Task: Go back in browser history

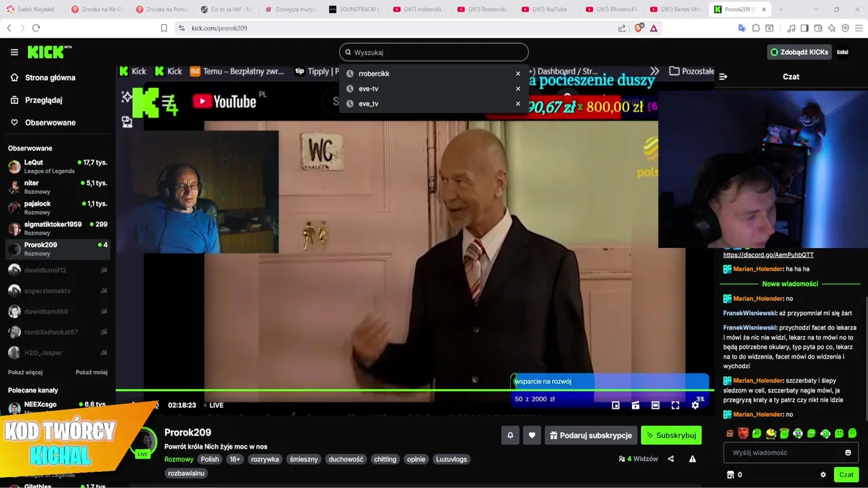Action: (9, 28)
